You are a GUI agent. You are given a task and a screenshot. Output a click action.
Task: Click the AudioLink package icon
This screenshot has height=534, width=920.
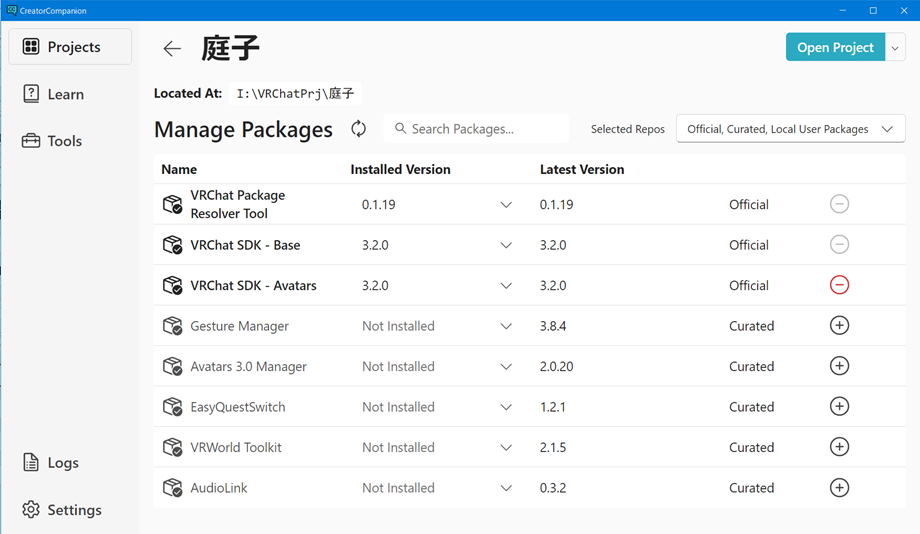click(x=172, y=488)
